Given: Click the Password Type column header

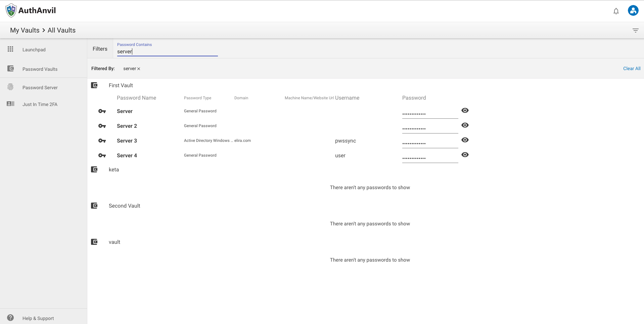Looking at the screenshot, I should pyautogui.click(x=197, y=98).
